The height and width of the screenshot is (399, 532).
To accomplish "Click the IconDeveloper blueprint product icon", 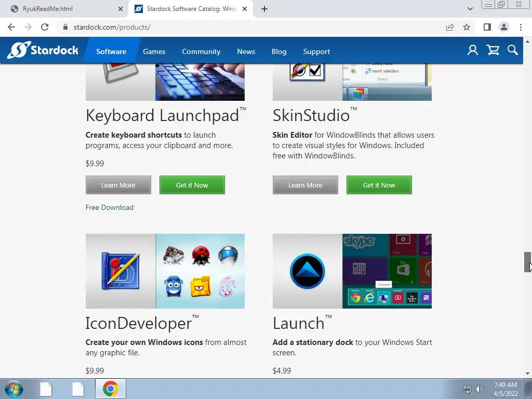I will tap(121, 271).
